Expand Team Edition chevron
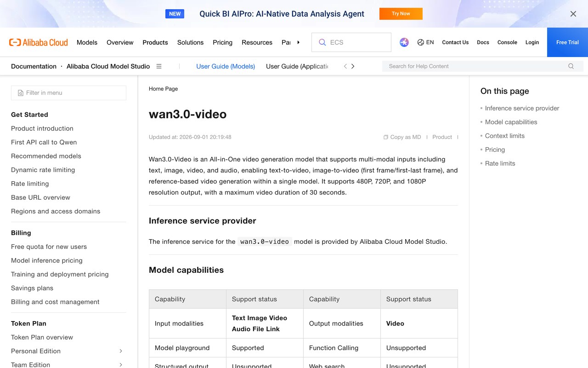 coord(121,365)
